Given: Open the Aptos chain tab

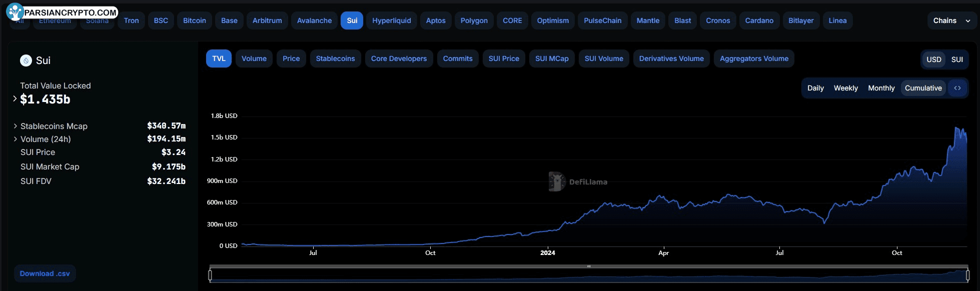Looking at the screenshot, I should pos(436,20).
